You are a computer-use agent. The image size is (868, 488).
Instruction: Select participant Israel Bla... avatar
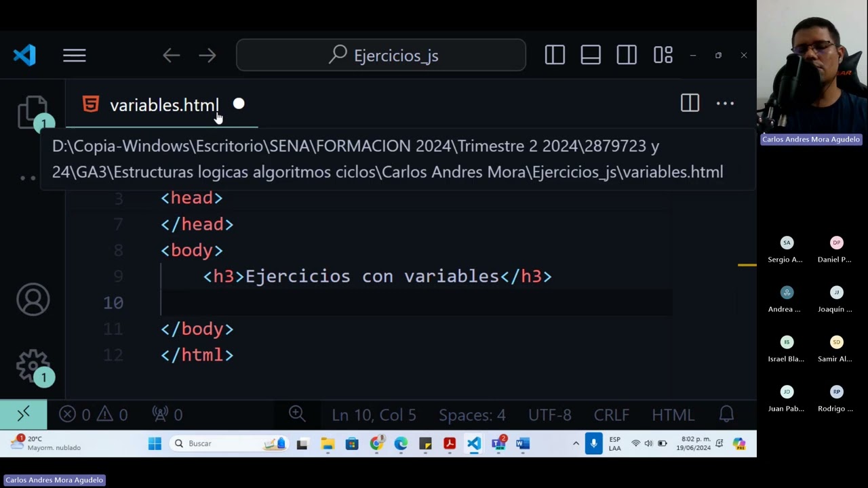pyautogui.click(x=787, y=342)
